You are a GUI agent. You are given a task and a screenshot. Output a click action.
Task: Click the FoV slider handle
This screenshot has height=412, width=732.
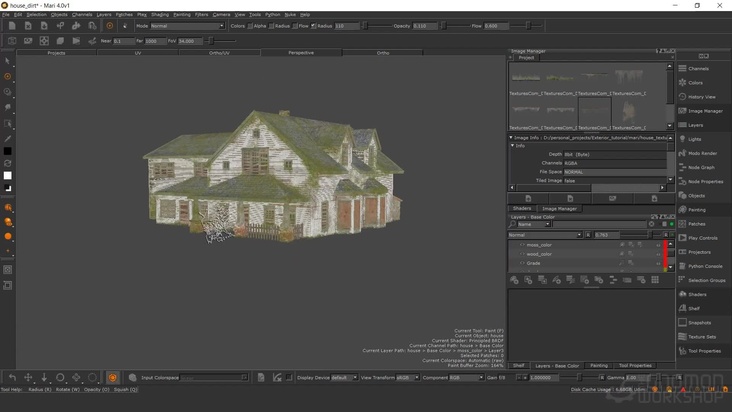tap(211, 41)
